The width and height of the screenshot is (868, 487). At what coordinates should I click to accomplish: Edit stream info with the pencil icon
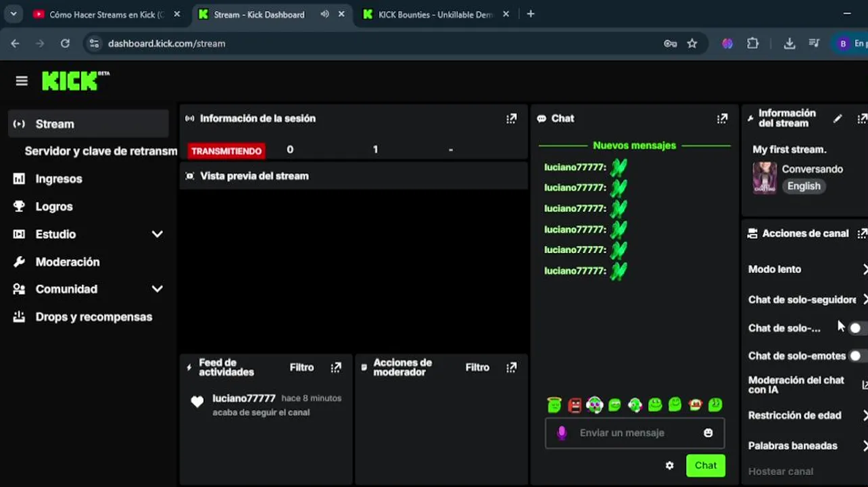(838, 118)
